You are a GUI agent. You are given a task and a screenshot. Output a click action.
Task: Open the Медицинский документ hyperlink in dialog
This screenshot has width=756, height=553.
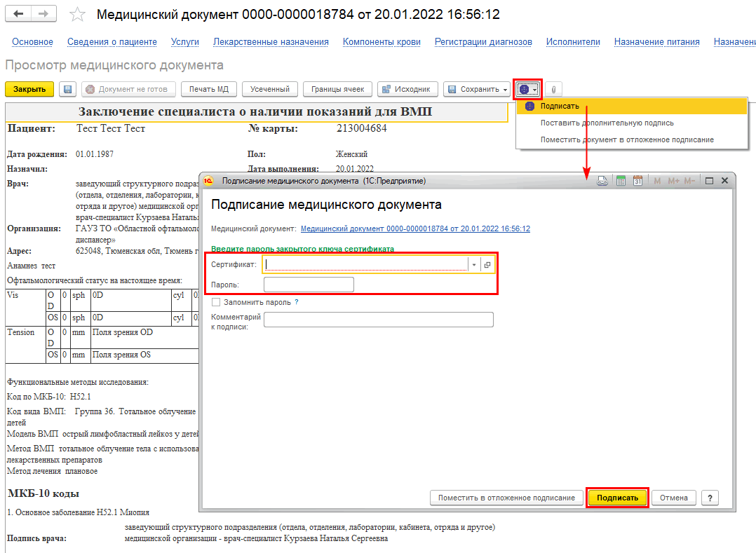415,228
